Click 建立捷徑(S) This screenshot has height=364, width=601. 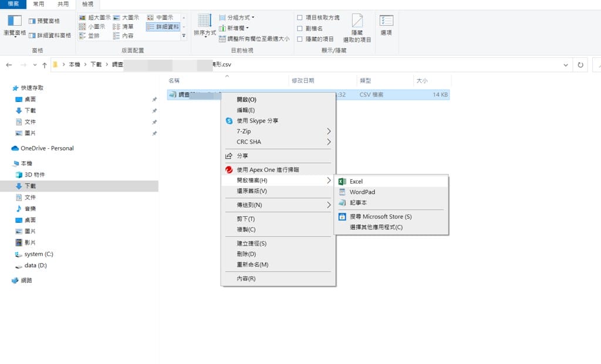(278, 243)
